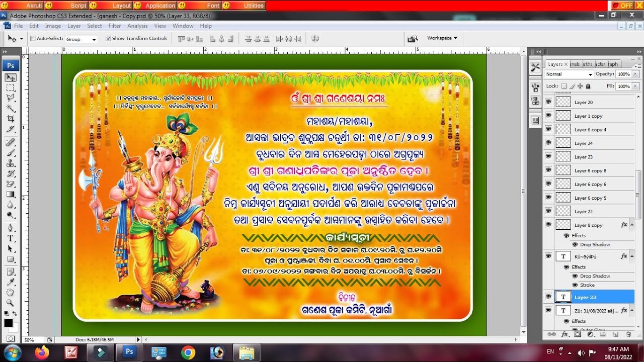Toggle lock all padlock icon
This screenshot has width=644, height=362.
pyautogui.click(x=588, y=86)
